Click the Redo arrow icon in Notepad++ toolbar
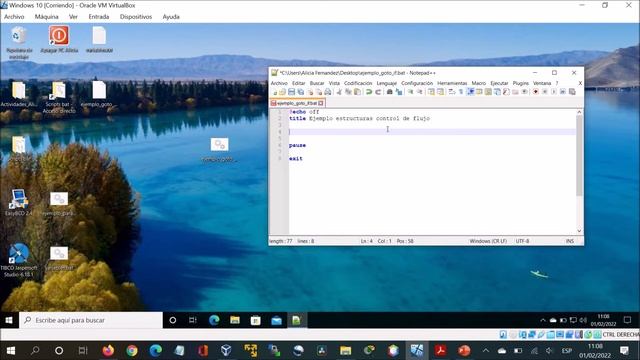This screenshot has width=640, height=360. tap(378, 92)
